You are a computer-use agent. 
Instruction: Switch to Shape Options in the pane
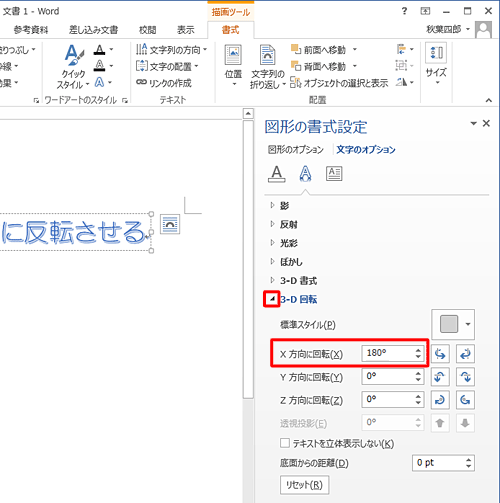[296, 150]
